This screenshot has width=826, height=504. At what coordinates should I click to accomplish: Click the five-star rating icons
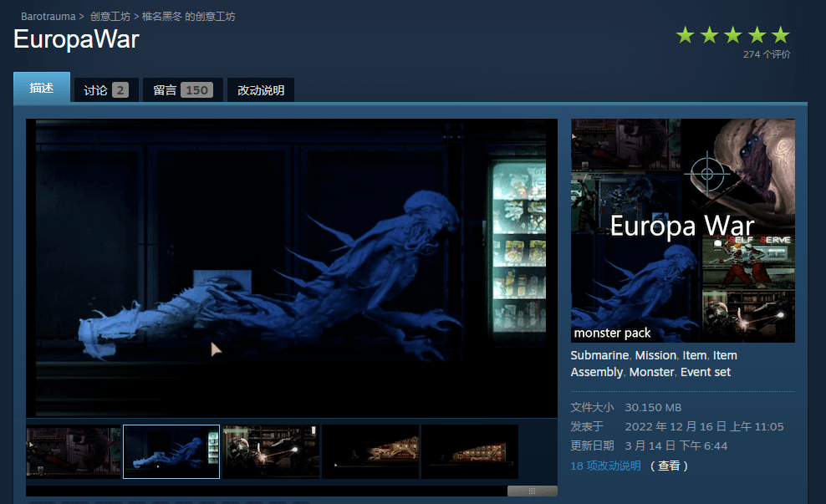pyautogui.click(x=732, y=35)
